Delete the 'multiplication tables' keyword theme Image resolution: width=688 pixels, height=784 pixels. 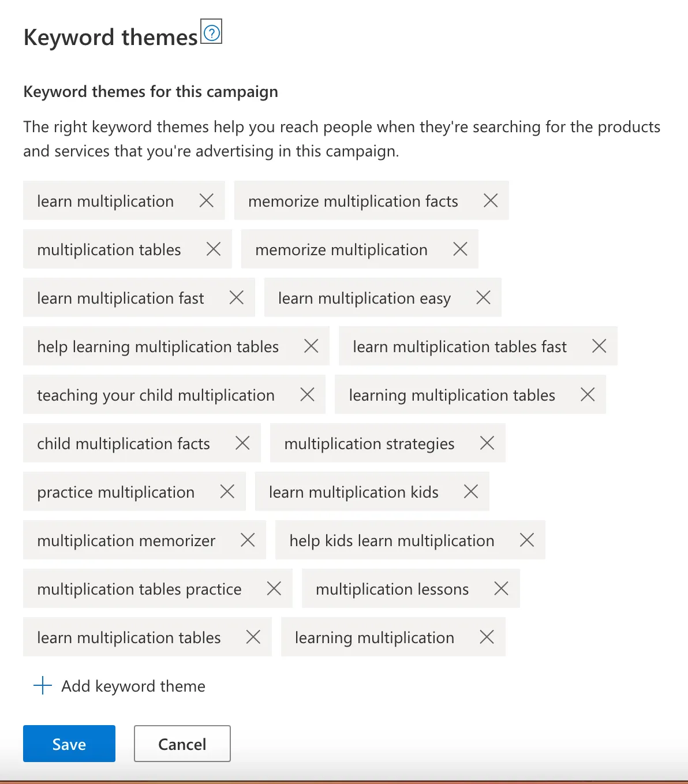point(214,249)
